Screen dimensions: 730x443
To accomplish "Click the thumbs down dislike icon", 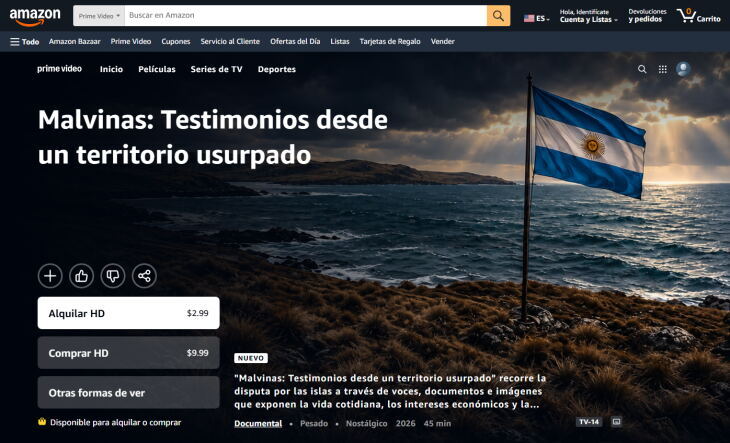I will [113, 276].
